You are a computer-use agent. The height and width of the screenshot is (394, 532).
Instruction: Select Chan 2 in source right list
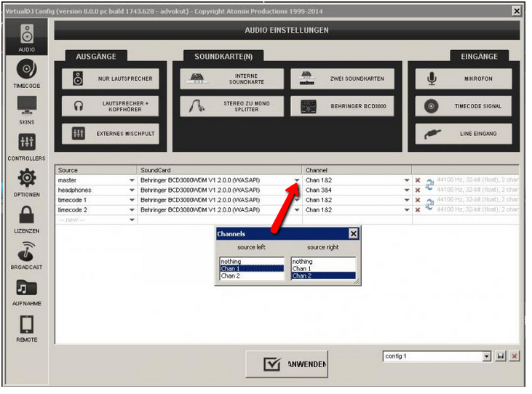point(323,276)
